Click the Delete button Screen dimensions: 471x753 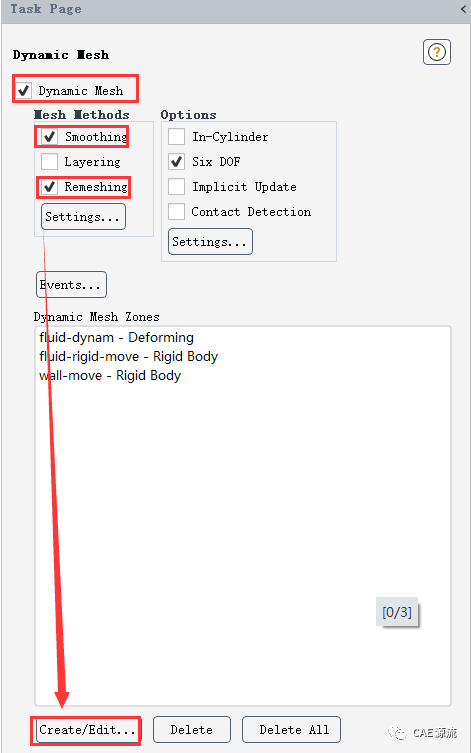click(x=192, y=730)
